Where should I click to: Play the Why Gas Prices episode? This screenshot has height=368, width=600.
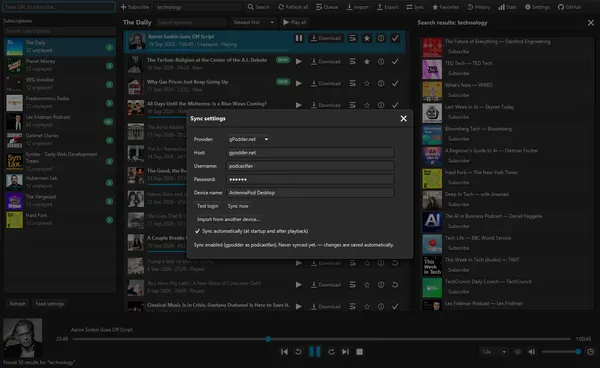click(299, 83)
